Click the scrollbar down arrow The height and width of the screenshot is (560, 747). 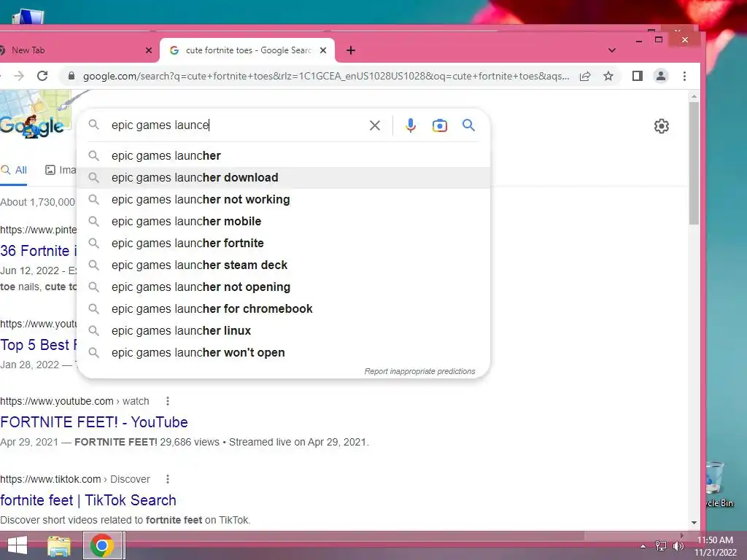694,522
